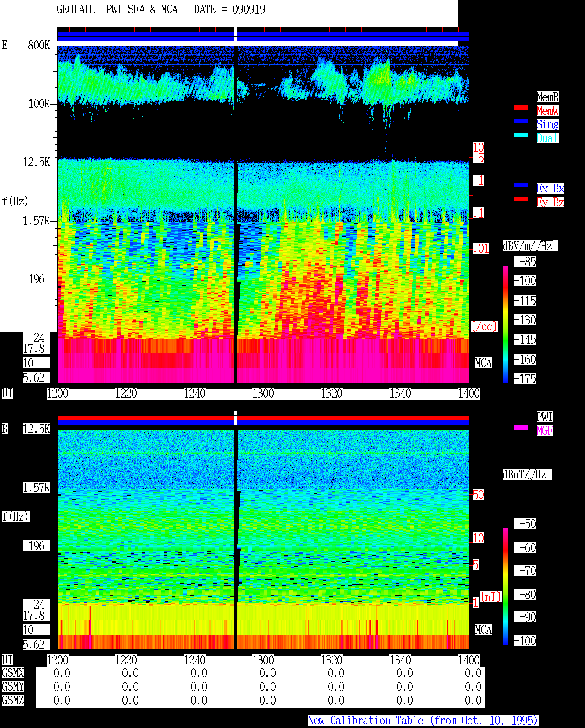This screenshot has height=728, width=585.
Task: Click the 100K frequency axis label
Action: click(x=39, y=103)
